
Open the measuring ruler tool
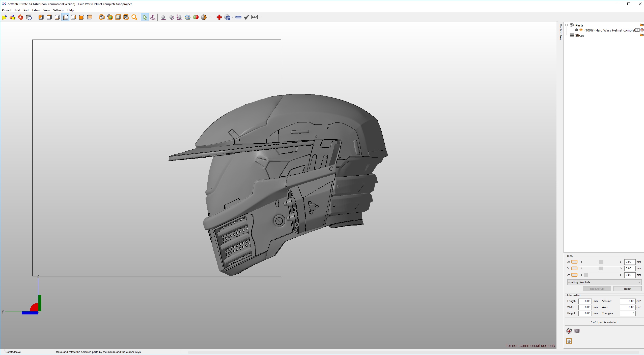(238, 17)
